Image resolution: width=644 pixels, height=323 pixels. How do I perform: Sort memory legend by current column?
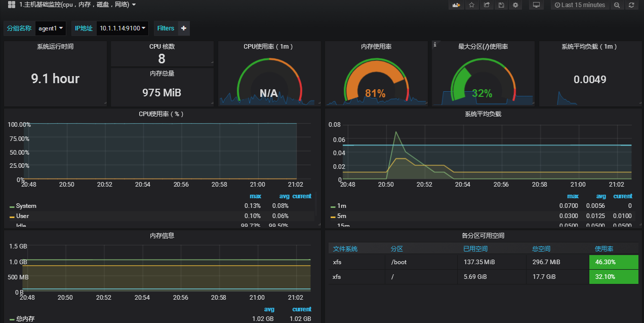click(302, 309)
